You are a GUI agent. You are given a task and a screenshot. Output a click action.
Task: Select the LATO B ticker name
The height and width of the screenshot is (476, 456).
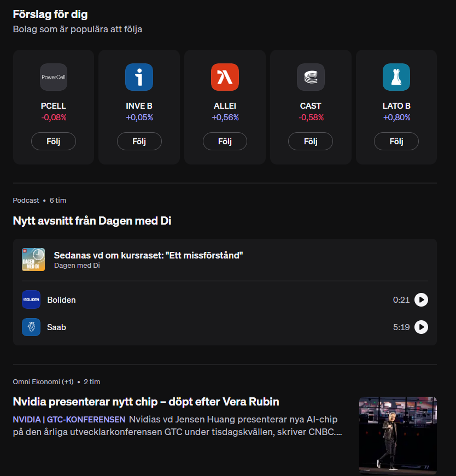[396, 105]
